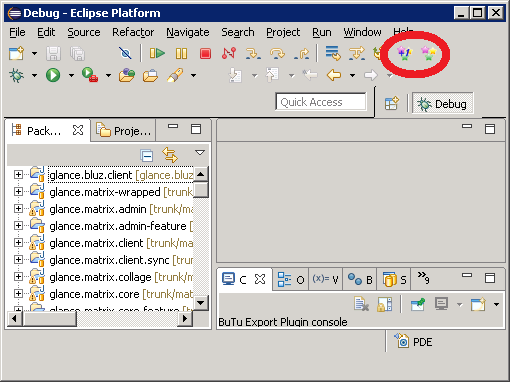The image size is (510, 382).
Task: Click the Suspend debug icon
Action: pos(181,53)
